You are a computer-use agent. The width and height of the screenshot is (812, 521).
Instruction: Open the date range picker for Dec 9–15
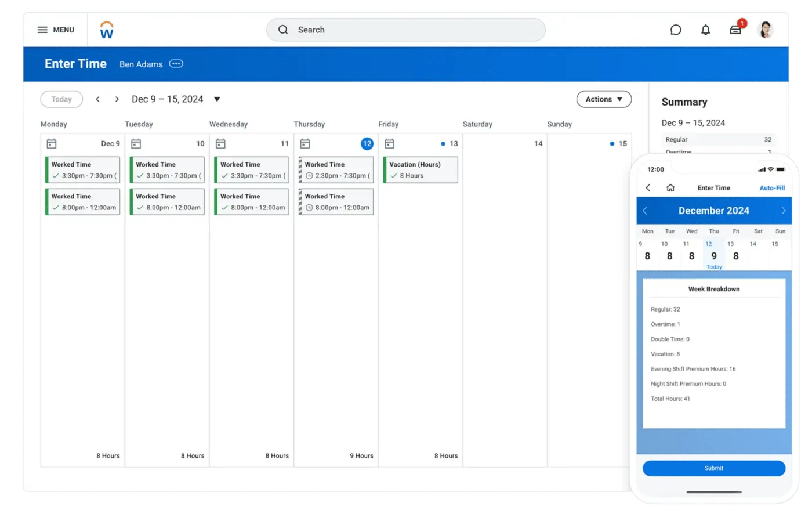tap(216, 99)
